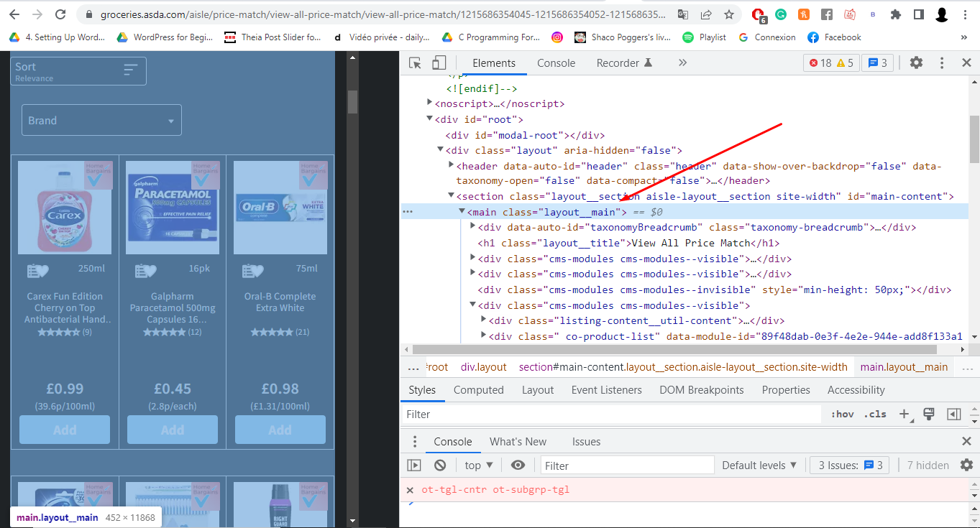Show more DevTools tabs chevron

coord(682,63)
